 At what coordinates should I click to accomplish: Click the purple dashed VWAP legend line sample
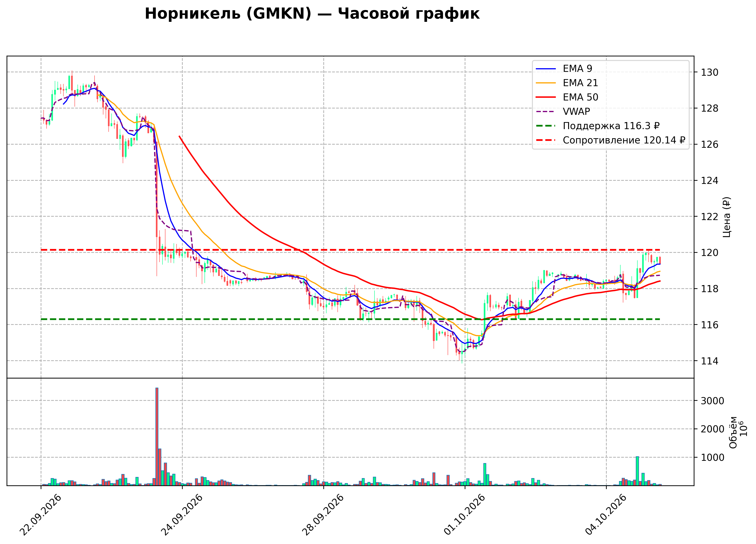point(546,112)
